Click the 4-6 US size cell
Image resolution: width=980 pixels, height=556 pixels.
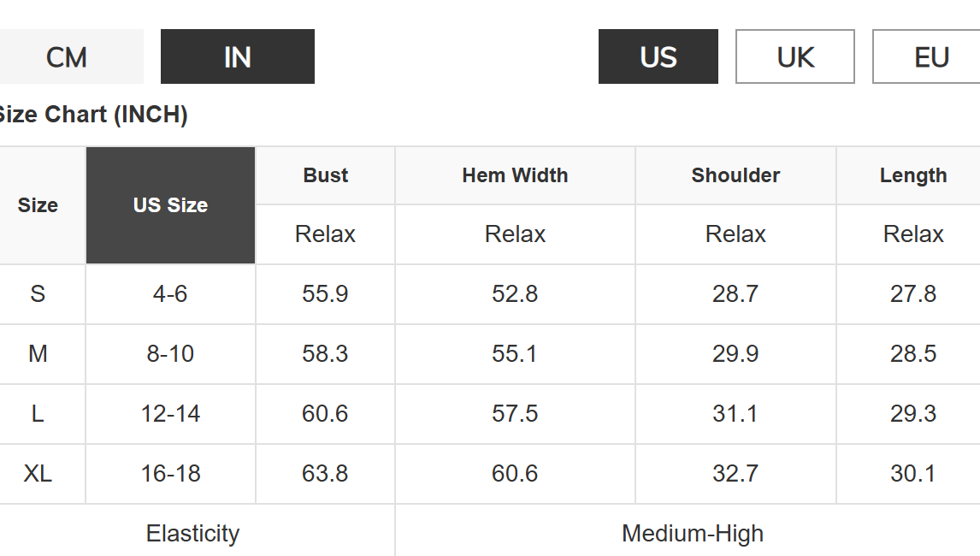click(171, 293)
